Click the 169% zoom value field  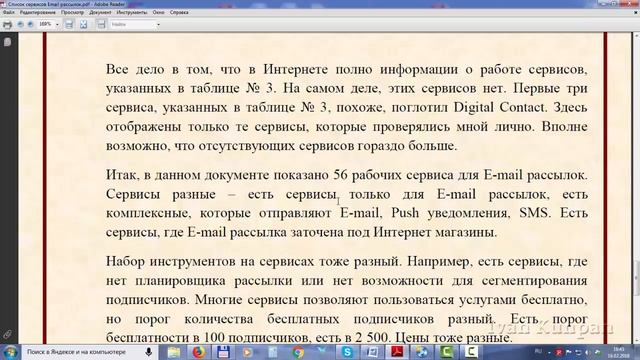[x=45, y=24]
